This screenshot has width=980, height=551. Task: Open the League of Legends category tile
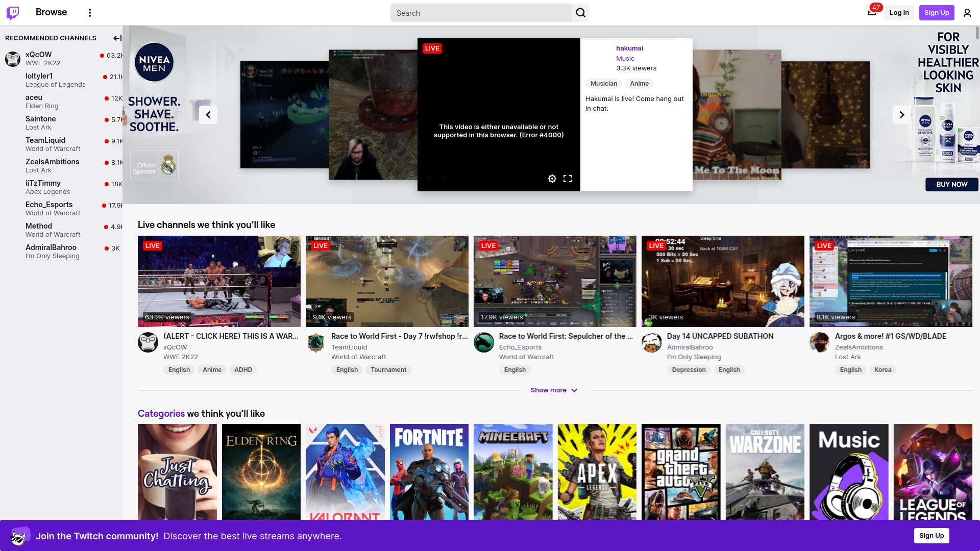933,472
